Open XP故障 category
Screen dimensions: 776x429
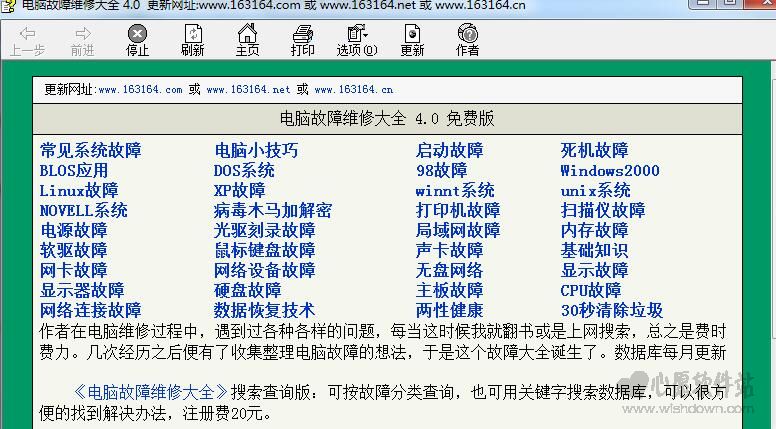pyautogui.click(x=240, y=191)
